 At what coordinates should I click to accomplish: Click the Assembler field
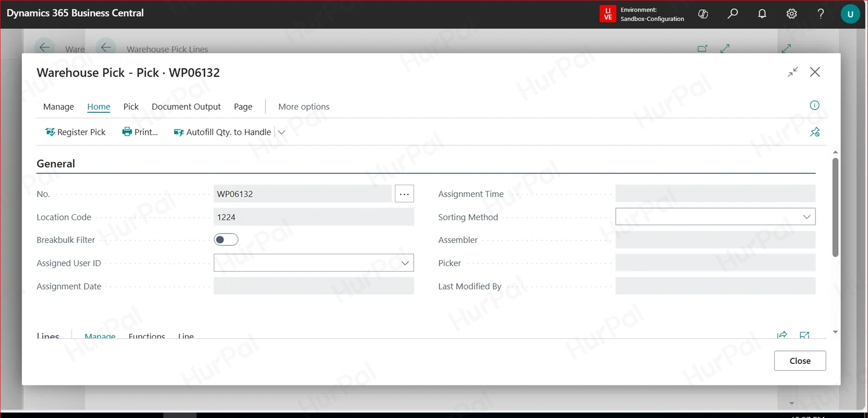coord(716,240)
